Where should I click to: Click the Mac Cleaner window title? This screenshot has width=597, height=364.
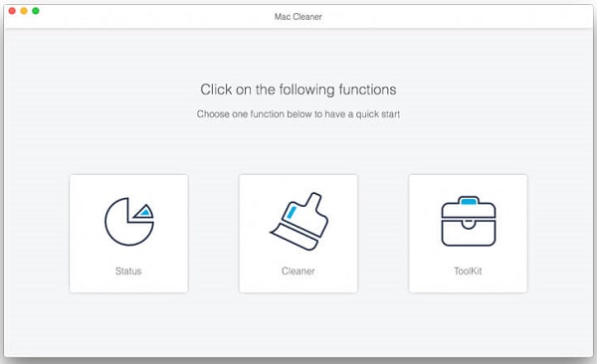pyautogui.click(x=298, y=17)
